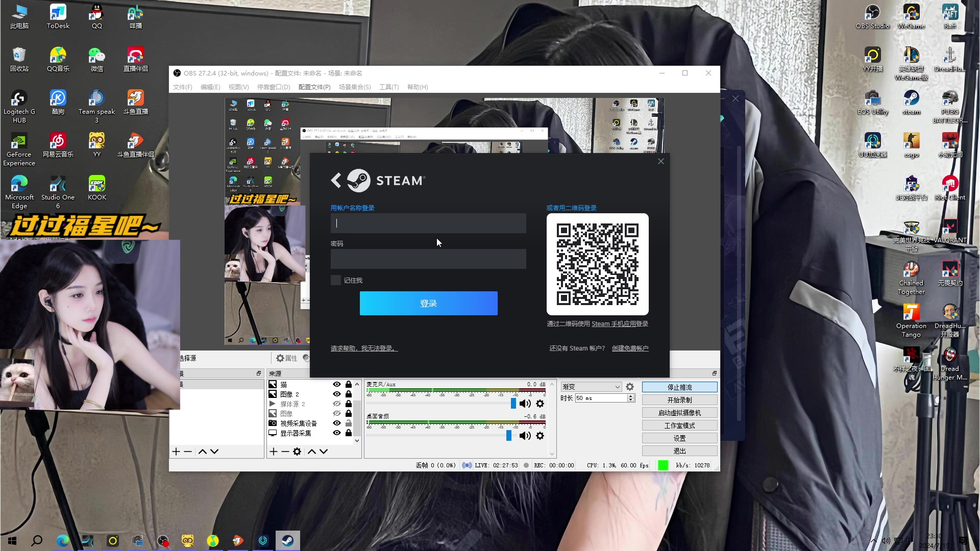
Task: Show the hidden 图像 source
Action: pos(337,414)
